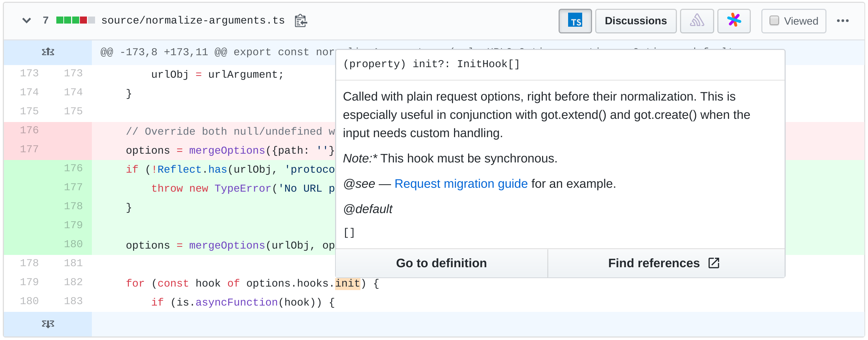
Task: Click the Find references button
Action: [x=653, y=263]
